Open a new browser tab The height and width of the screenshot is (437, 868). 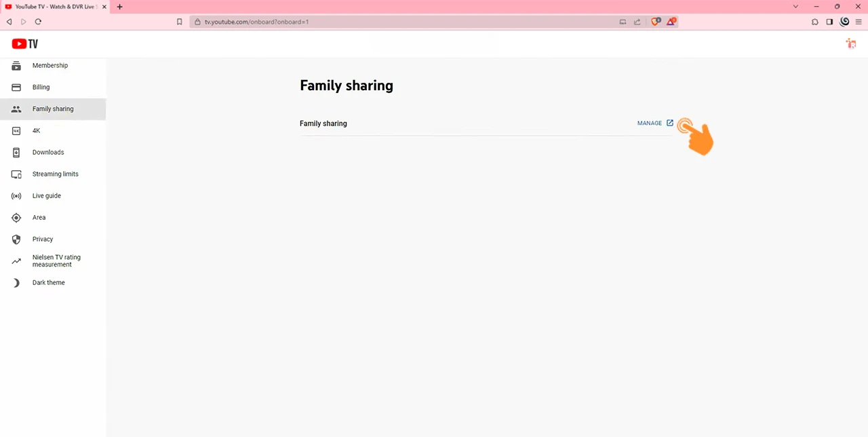[x=119, y=6]
